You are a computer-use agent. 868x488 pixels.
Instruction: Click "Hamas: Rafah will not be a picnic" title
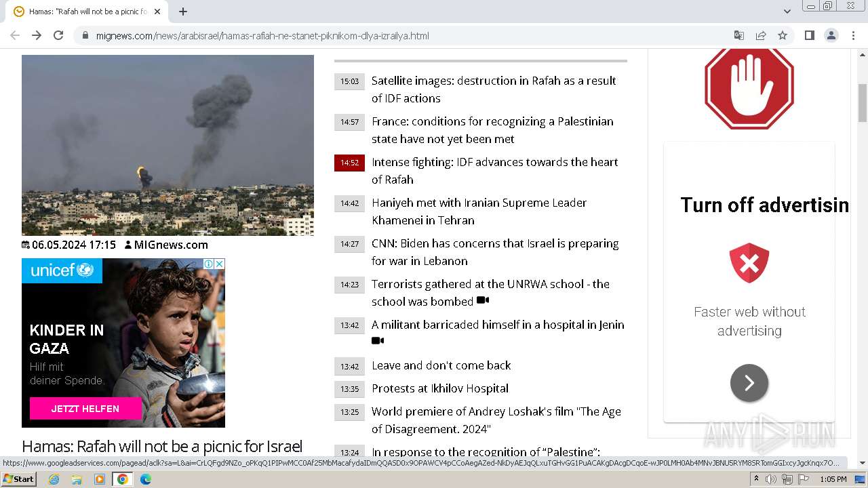(162, 446)
